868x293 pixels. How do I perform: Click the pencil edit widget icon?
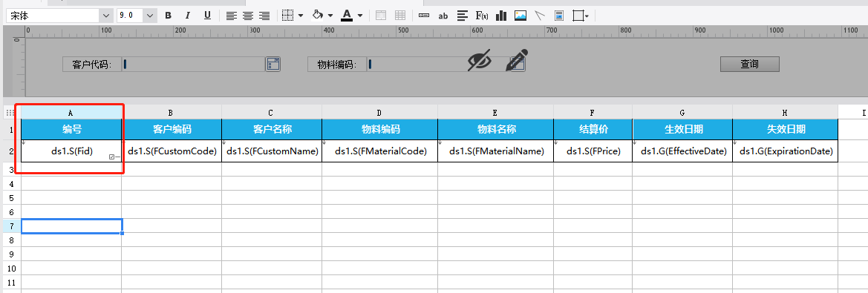pos(516,60)
